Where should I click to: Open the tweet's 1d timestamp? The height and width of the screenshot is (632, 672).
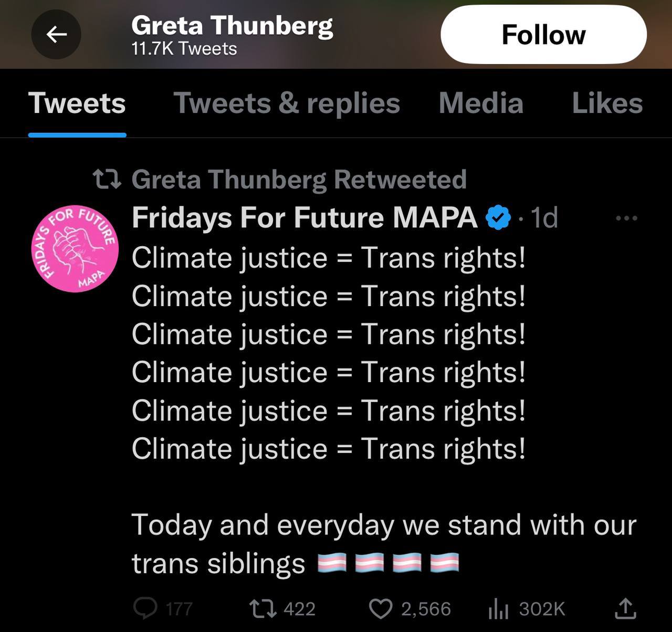544,218
